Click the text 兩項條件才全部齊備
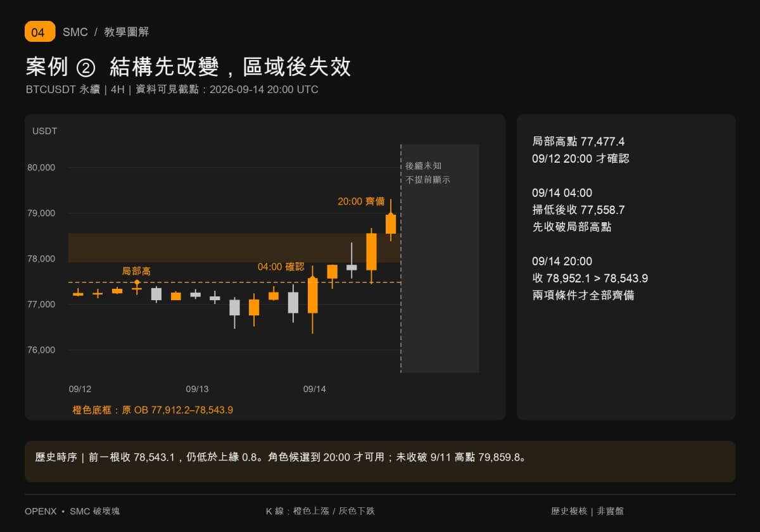This screenshot has height=532, width=760. point(583,295)
